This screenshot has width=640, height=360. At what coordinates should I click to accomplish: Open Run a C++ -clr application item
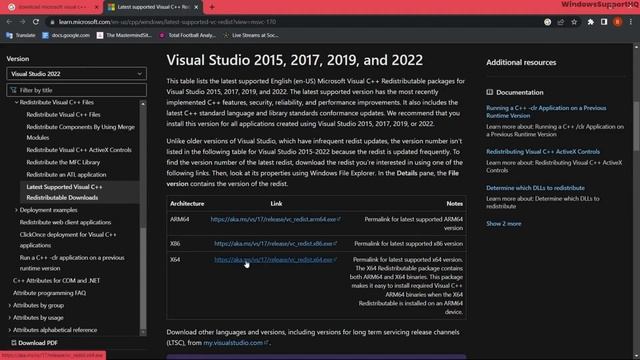72,263
